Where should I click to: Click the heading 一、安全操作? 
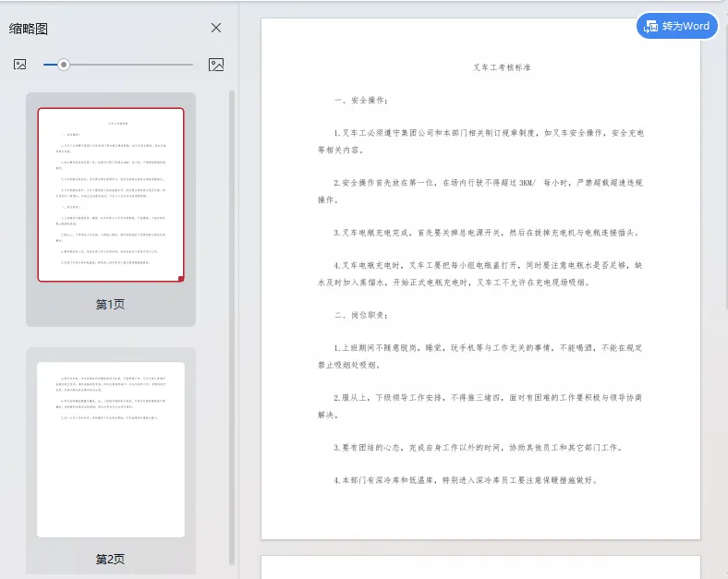tap(361, 101)
